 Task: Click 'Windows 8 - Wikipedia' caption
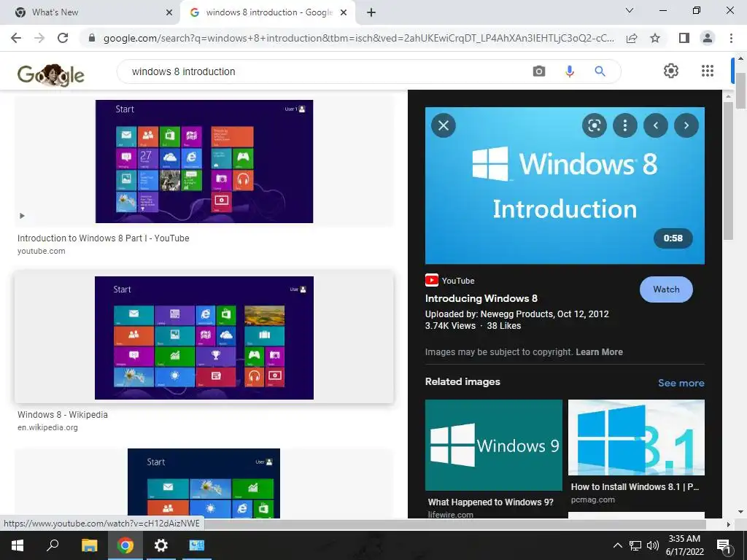(x=63, y=415)
